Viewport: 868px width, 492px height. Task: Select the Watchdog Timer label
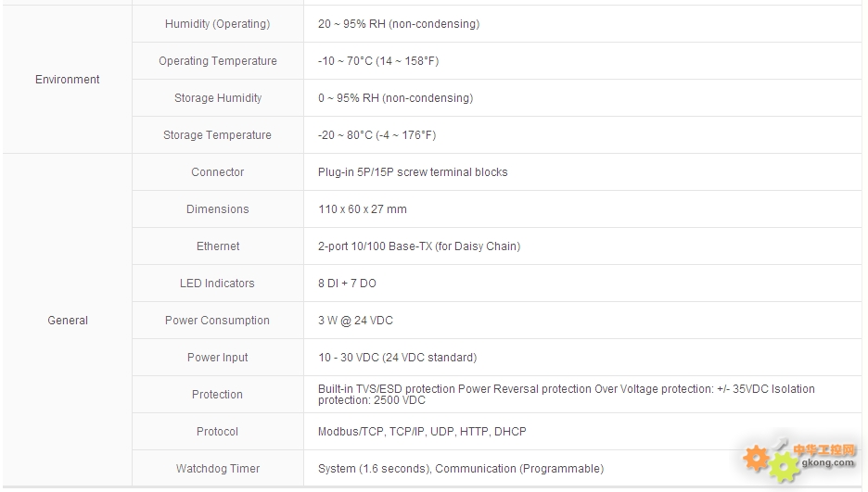pos(218,468)
